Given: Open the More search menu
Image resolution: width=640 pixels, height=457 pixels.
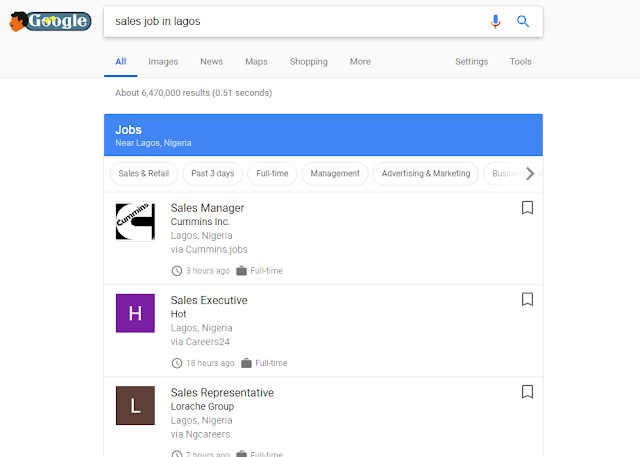Looking at the screenshot, I should (360, 62).
